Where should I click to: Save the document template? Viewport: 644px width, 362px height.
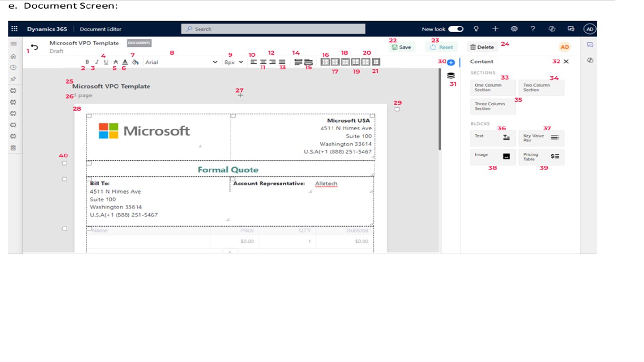click(x=401, y=47)
